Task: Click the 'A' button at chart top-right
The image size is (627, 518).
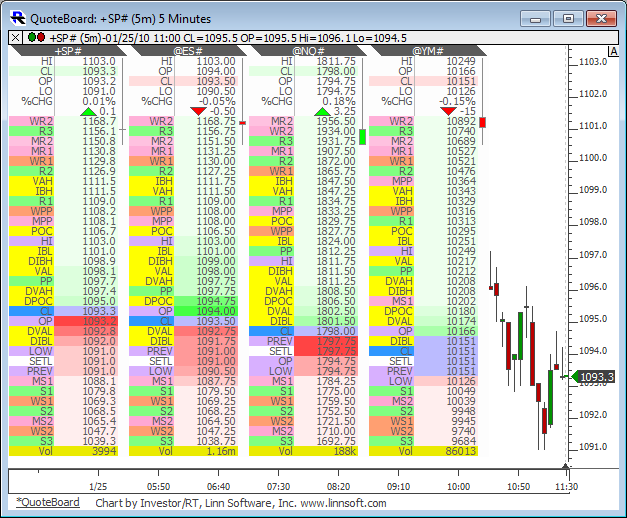Action: (x=613, y=51)
